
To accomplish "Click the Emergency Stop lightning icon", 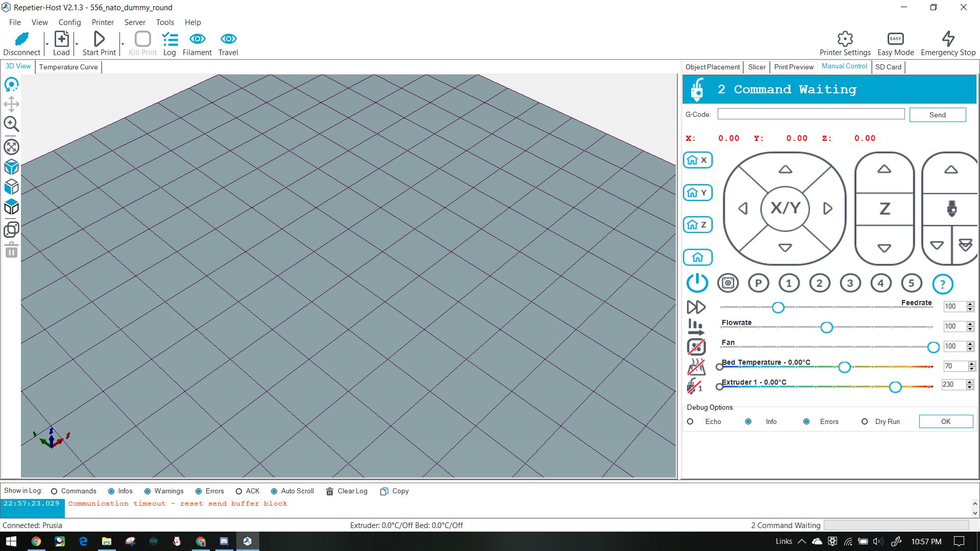I will [948, 39].
